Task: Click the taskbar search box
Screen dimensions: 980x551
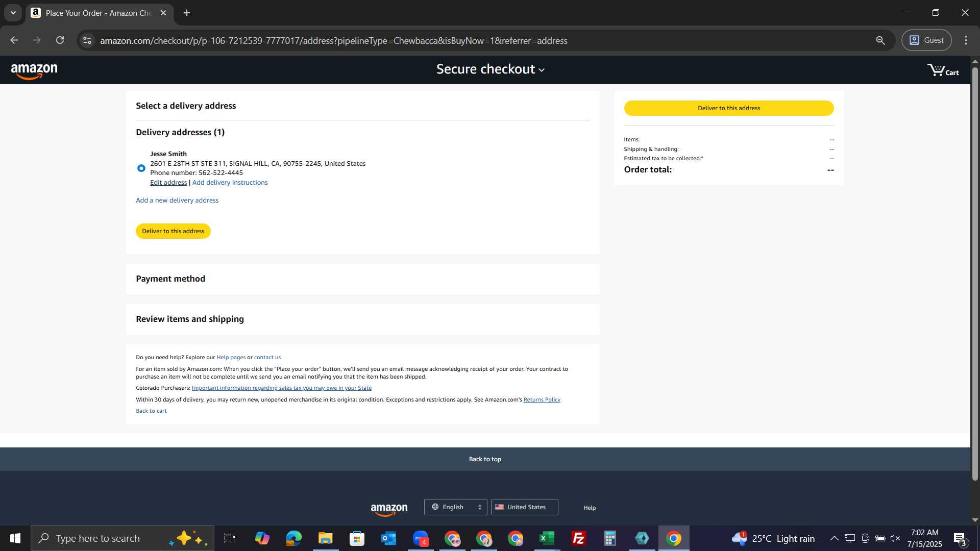Action: pos(122,538)
